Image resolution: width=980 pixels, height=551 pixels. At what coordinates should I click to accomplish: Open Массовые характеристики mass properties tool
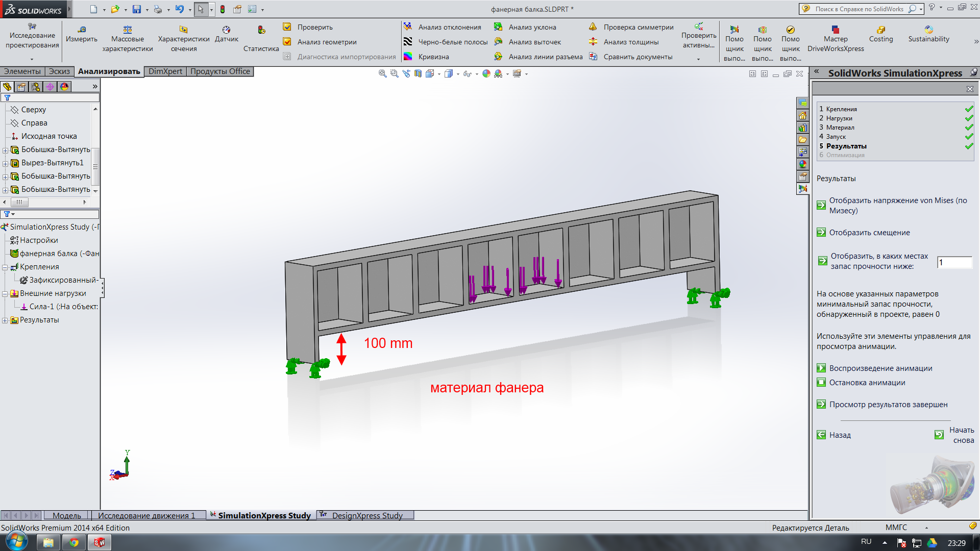128,30
